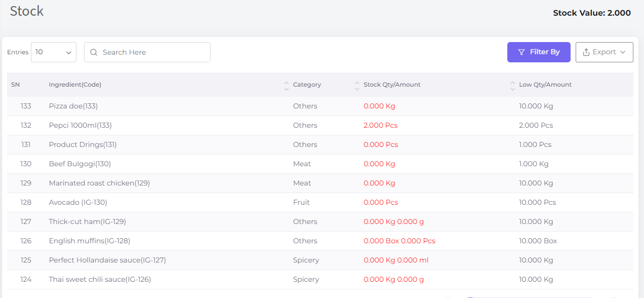Click Beef Bulgogi(130) ingredient name
Image resolution: width=644 pixels, height=298 pixels.
[80, 164]
